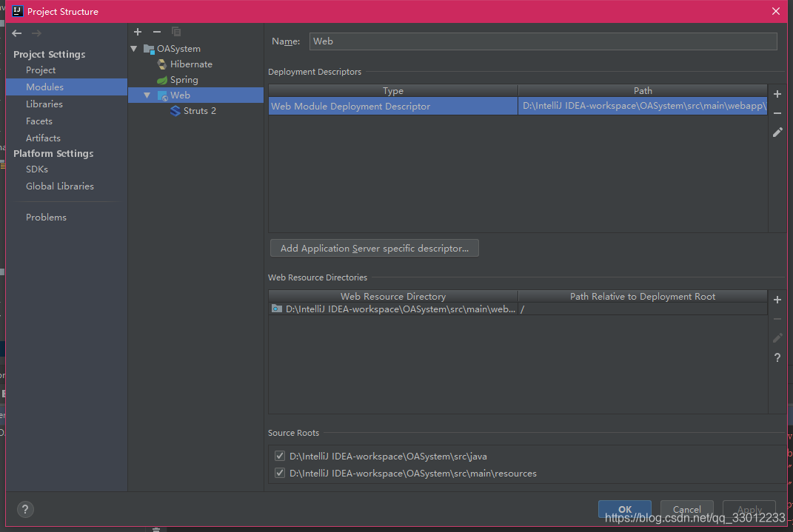Click the forward navigation arrow
Image resolution: width=793 pixels, height=532 pixels.
36,33
